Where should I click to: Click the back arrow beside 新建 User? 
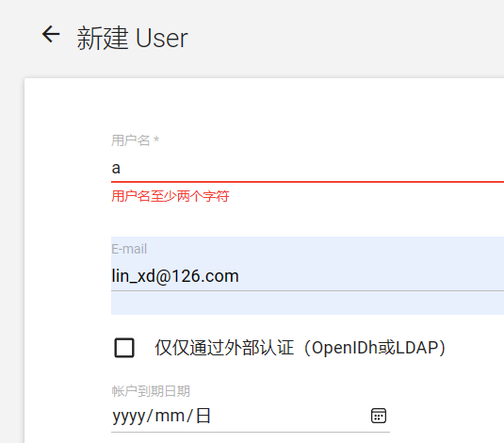[51, 35]
